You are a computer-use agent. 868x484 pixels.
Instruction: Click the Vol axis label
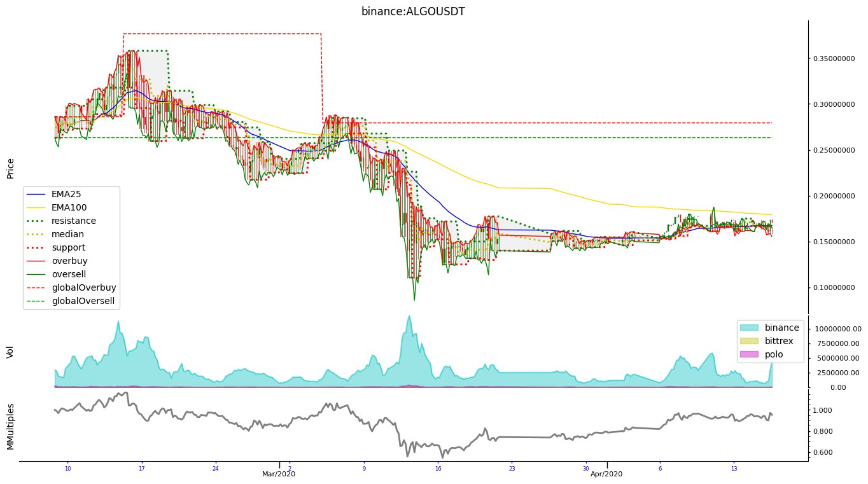tap(11, 352)
